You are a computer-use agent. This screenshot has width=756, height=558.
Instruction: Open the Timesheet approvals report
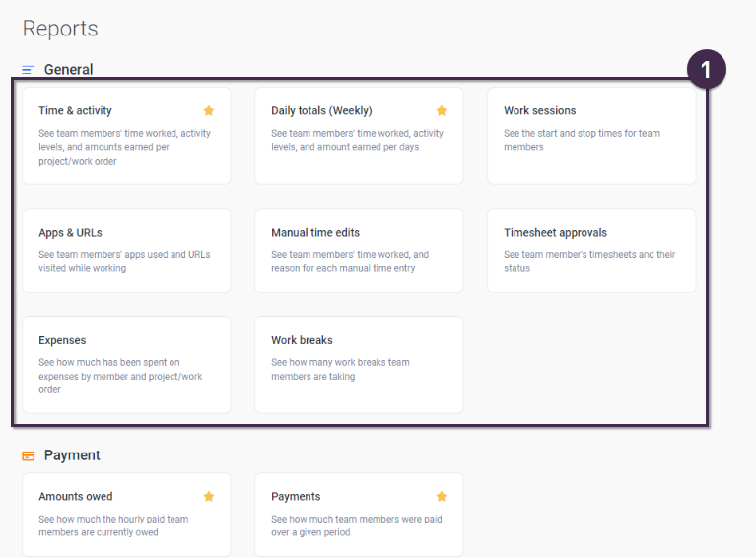591,250
